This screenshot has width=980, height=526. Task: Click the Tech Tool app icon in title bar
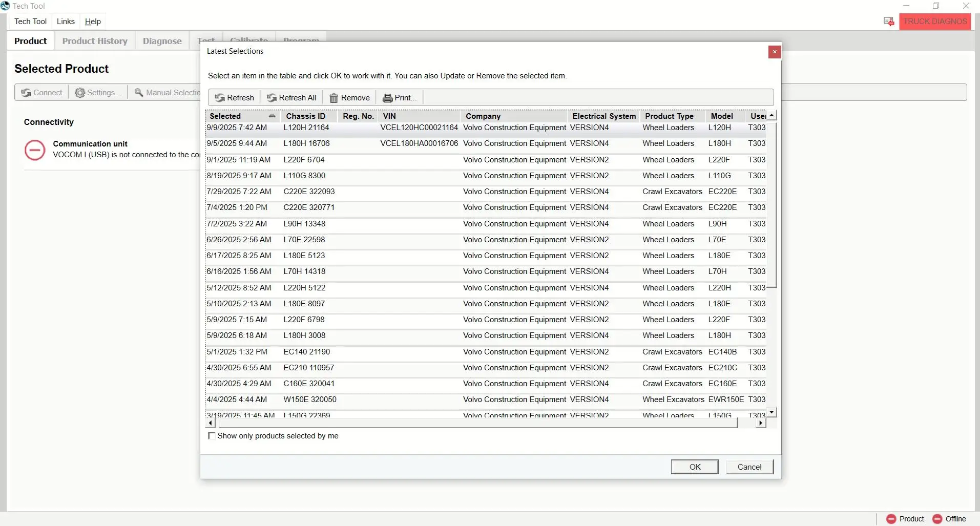coord(5,6)
